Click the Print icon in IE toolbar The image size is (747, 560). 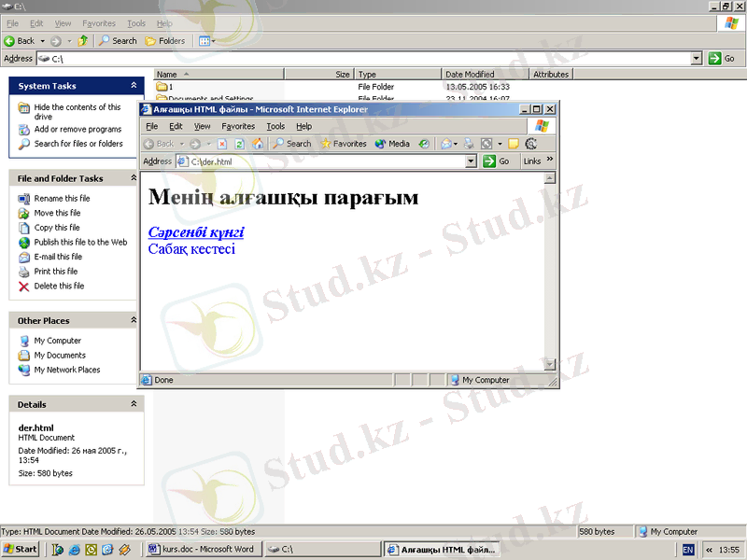[x=467, y=144]
